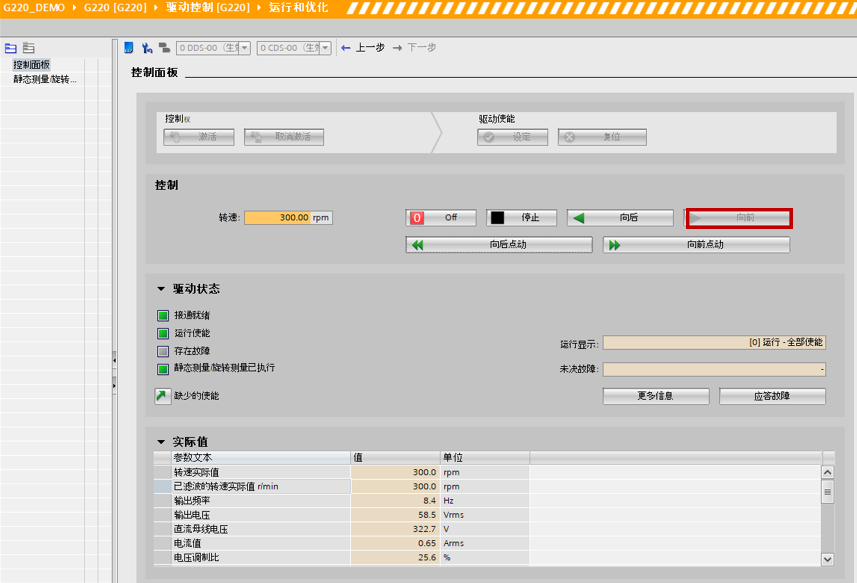Click the blue device icon in toolbar

(x=129, y=47)
